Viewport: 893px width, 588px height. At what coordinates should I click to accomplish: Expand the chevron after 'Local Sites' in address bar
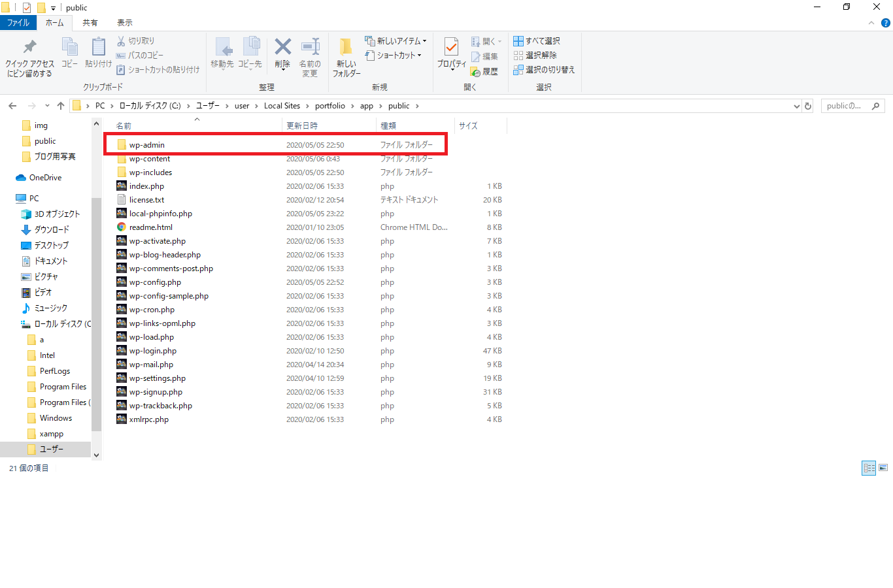[x=307, y=106]
